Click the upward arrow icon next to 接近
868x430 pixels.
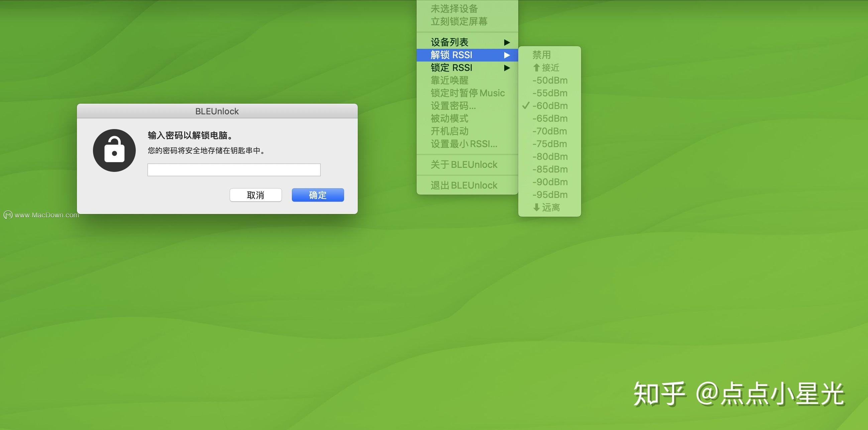click(x=536, y=68)
